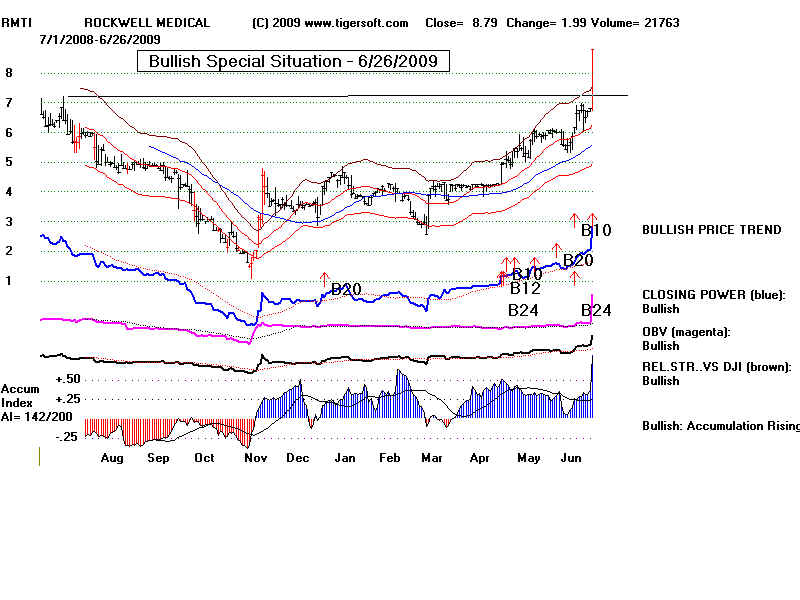Click the price axis label 6
This screenshot has height=600, width=800.
pos(9,133)
